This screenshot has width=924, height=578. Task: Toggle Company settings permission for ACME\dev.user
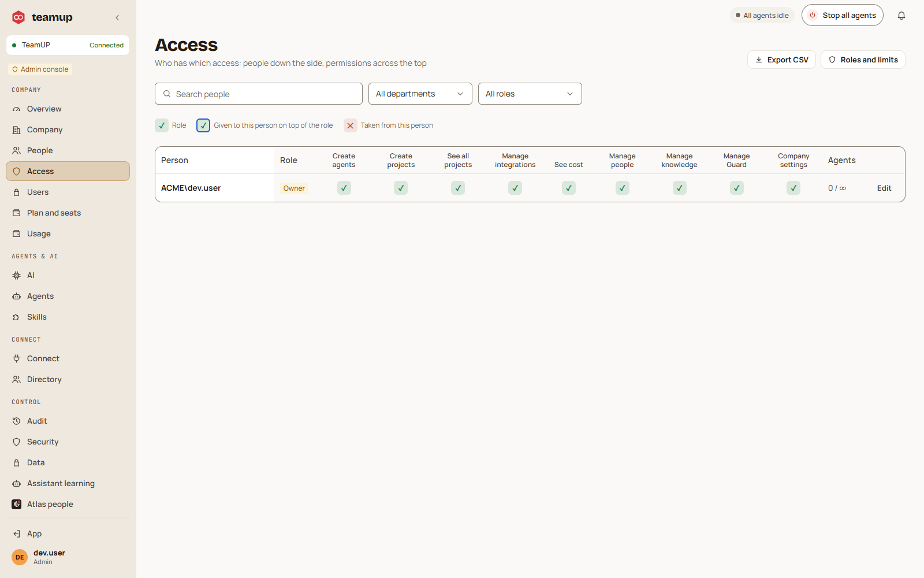(793, 188)
